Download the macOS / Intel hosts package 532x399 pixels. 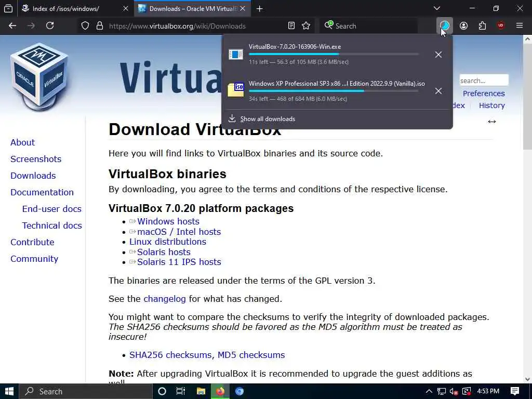(x=179, y=232)
